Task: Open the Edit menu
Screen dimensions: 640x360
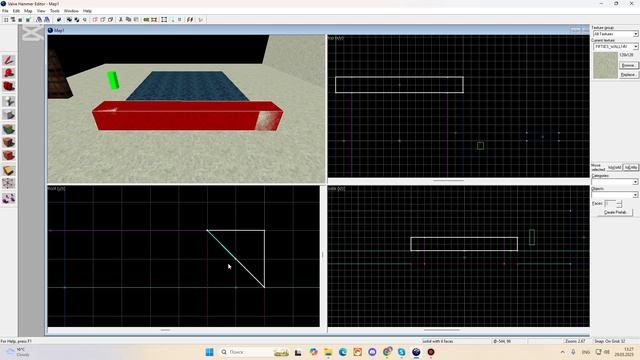Action: tap(16, 11)
